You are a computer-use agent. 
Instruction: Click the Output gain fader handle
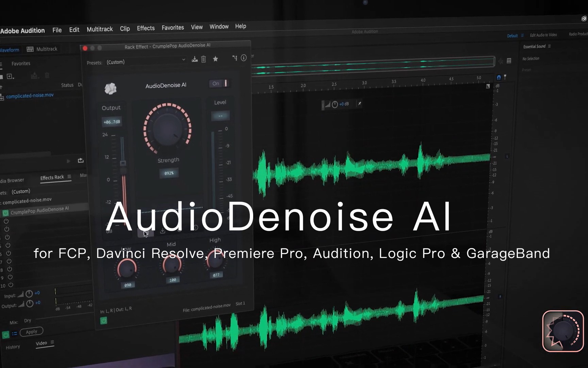click(x=123, y=163)
